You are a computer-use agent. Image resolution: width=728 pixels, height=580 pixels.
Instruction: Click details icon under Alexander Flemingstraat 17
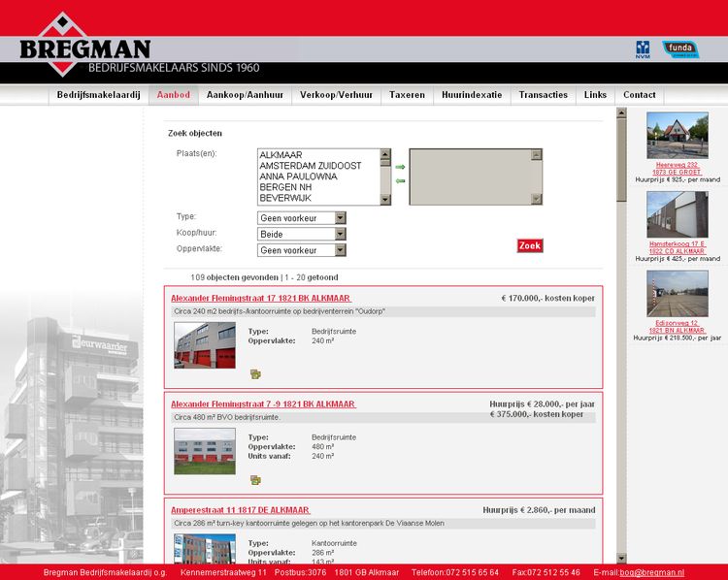click(x=255, y=373)
